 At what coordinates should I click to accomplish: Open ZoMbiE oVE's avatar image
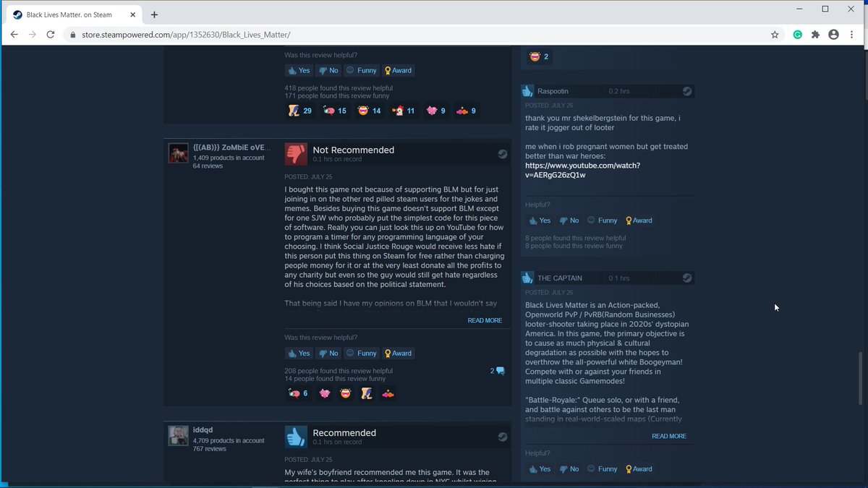click(x=179, y=153)
